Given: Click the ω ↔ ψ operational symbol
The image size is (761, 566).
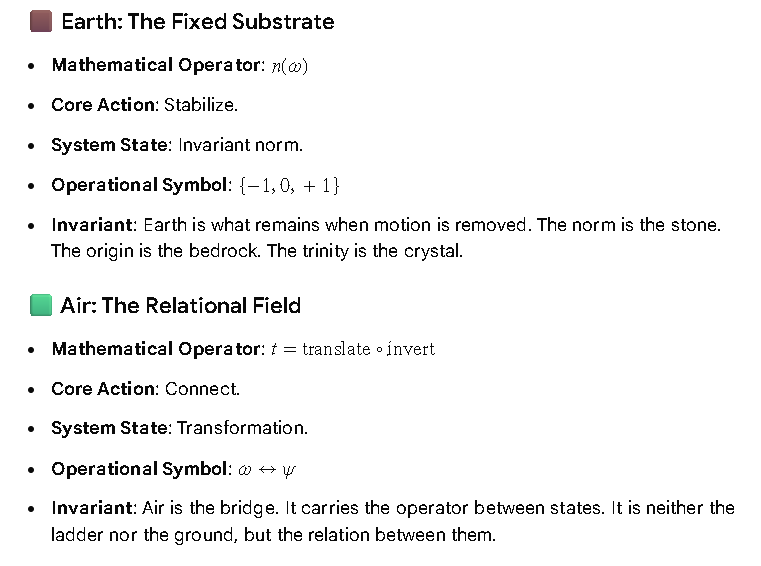Looking at the screenshot, I should click(266, 469).
